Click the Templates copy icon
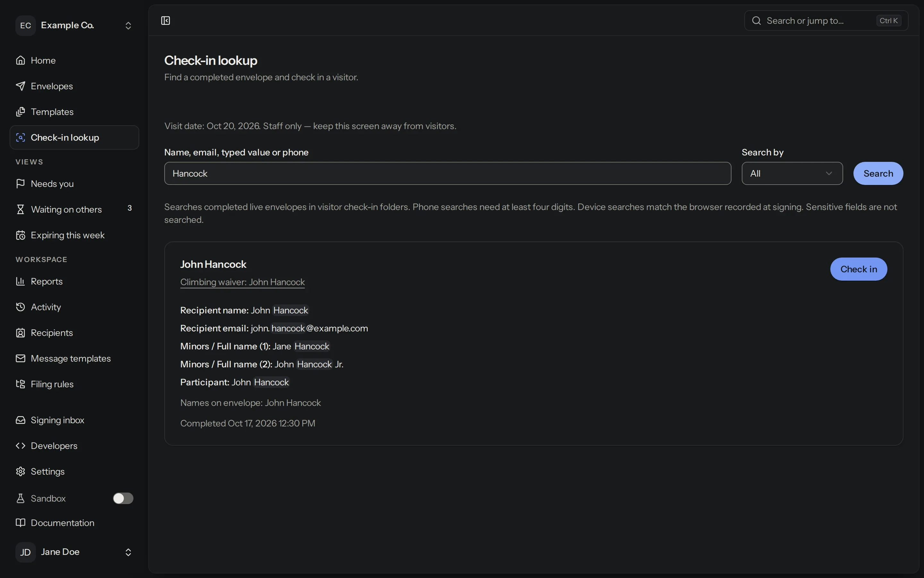 [21, 112]
